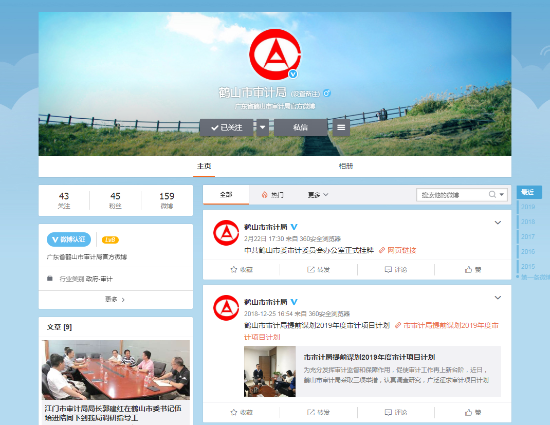
Task: Repost the first post via share icon
Action: [318, 269]
